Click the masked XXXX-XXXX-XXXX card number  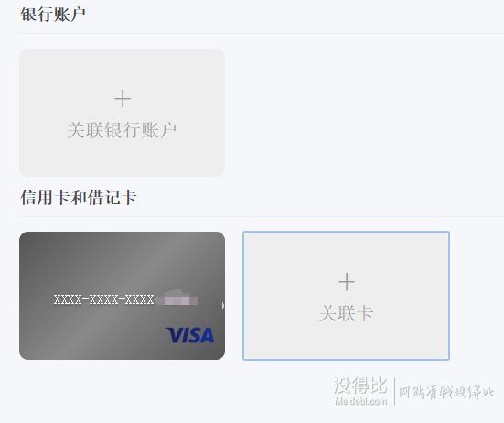(x=104, y=299)
